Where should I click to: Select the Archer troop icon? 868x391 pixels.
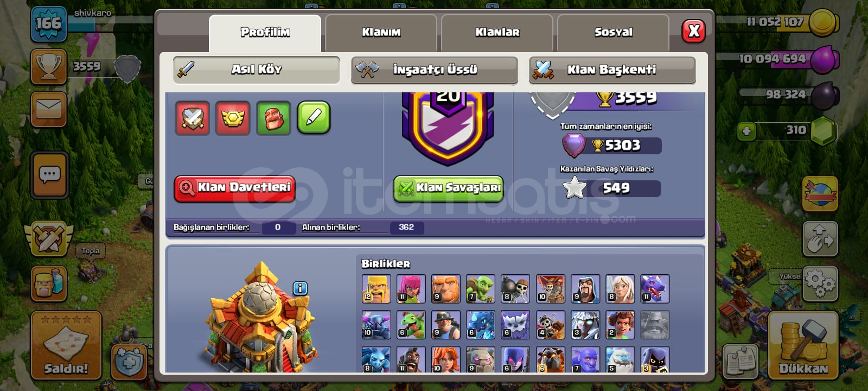[x=411, y=288]
